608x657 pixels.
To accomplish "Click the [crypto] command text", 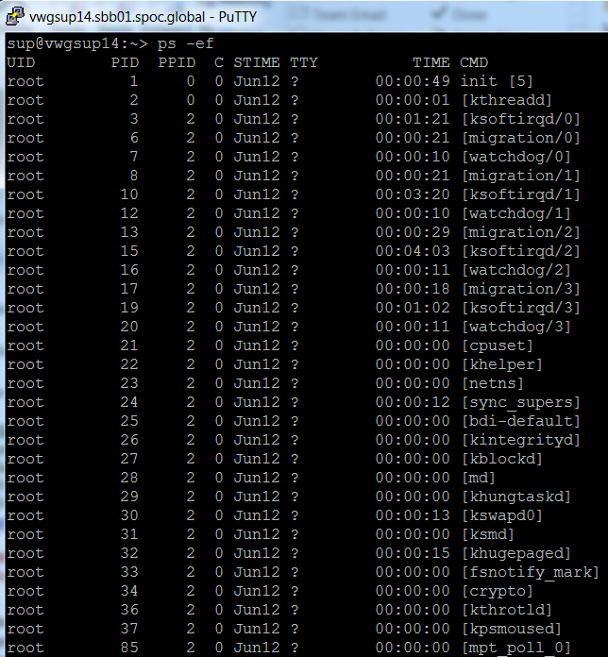I will (x=497, y=591).
